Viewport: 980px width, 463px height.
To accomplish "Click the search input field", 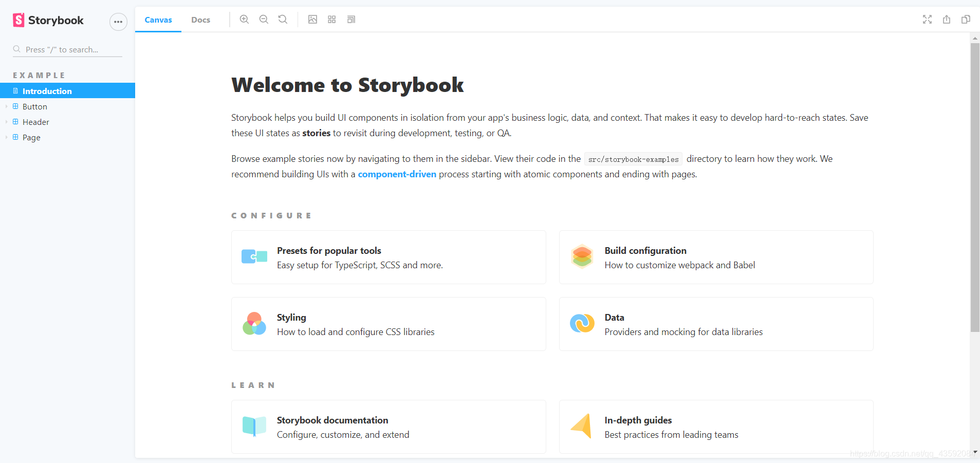I will (67, 49).
